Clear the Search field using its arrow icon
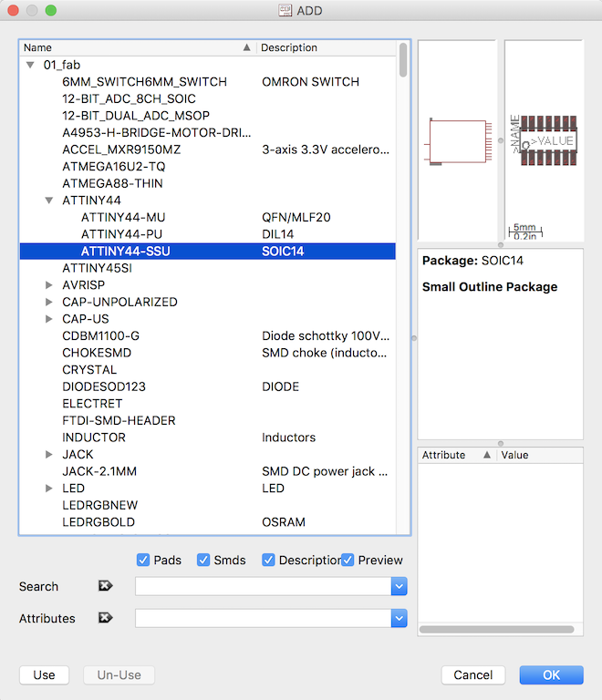Viewport: 602px width, 700px height. click(x=106, y=586)
